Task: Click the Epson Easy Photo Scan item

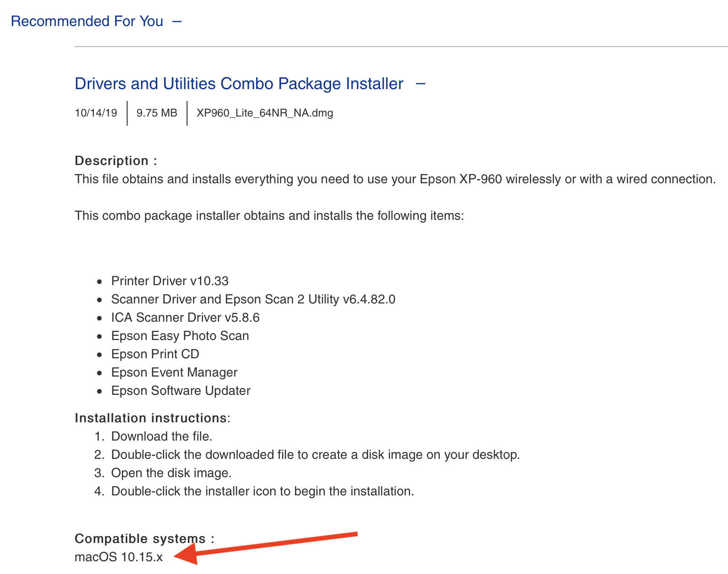Action: point(180,336)
